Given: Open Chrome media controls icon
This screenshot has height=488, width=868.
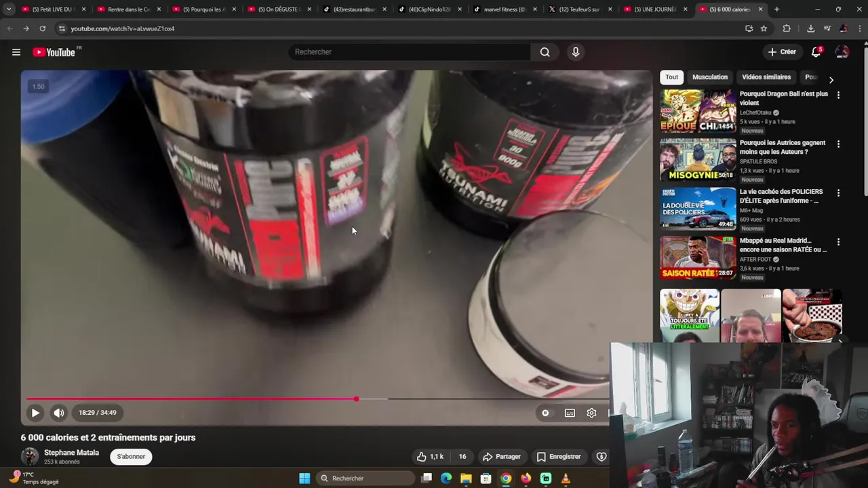Looking at the screenshot, I should [x=827, y=28].
